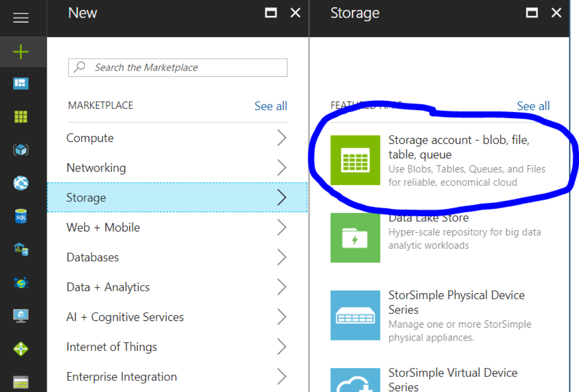579x392 pixels.
Task: Expand the Databases chevron arrow
Action: [282, 257]
